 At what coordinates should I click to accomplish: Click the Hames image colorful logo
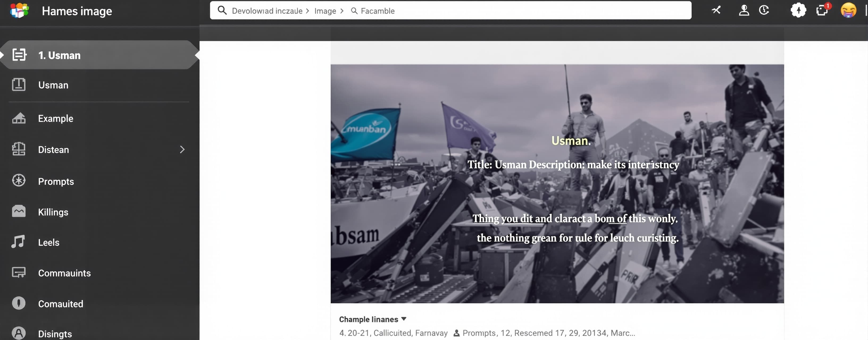pyautogui.click(x=19, y=10)
